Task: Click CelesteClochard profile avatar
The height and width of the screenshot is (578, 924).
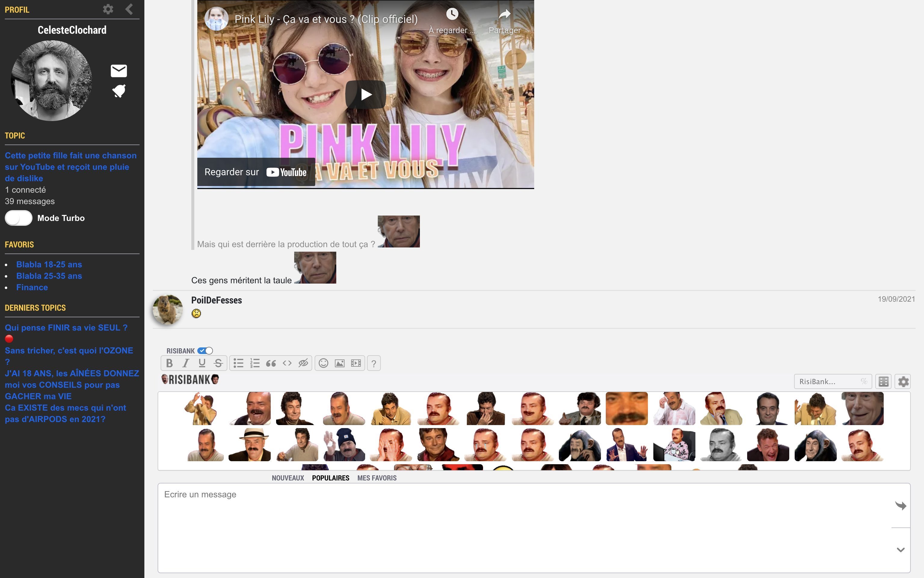Action: [x=51, y=81]
